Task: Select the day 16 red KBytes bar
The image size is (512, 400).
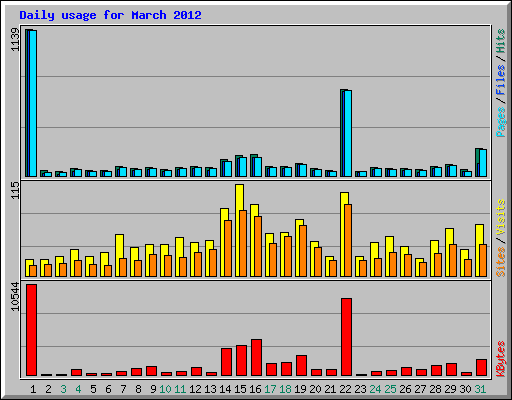Action: (257, 358)
